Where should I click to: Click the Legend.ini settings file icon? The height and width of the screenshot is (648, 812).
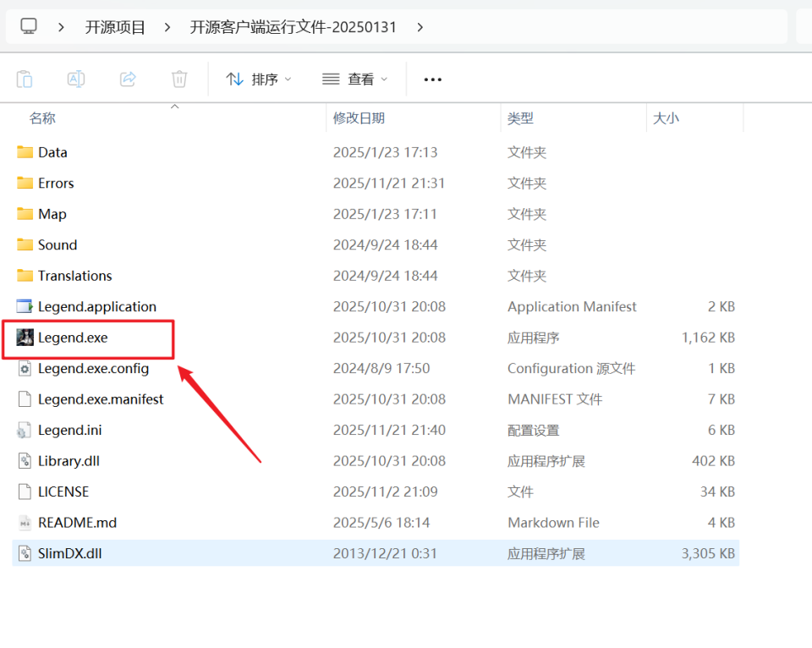[25, 430]
